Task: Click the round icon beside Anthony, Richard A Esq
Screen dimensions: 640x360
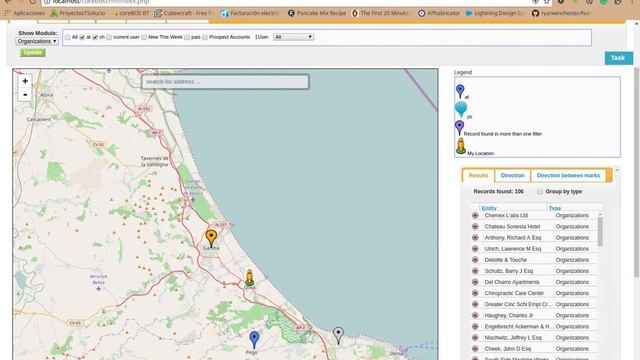Action: [x=475, y=237]
